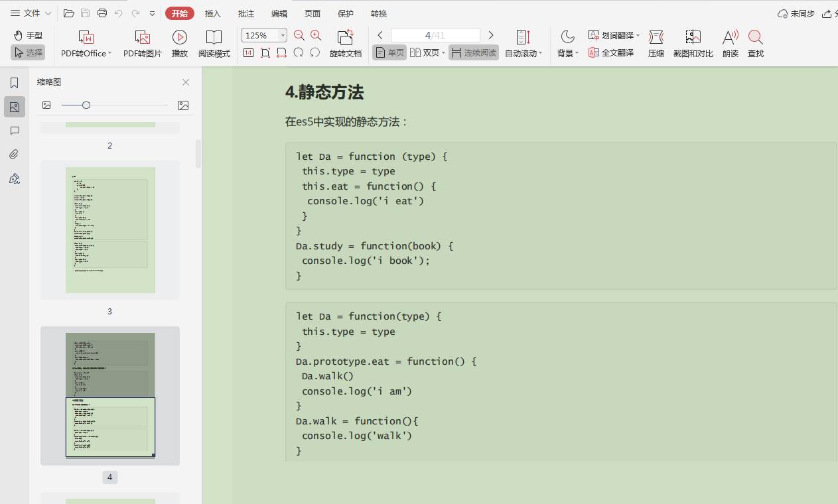
Task: Switch to 批注 tab
Action: pyautogui.click(x=246, y=13)
